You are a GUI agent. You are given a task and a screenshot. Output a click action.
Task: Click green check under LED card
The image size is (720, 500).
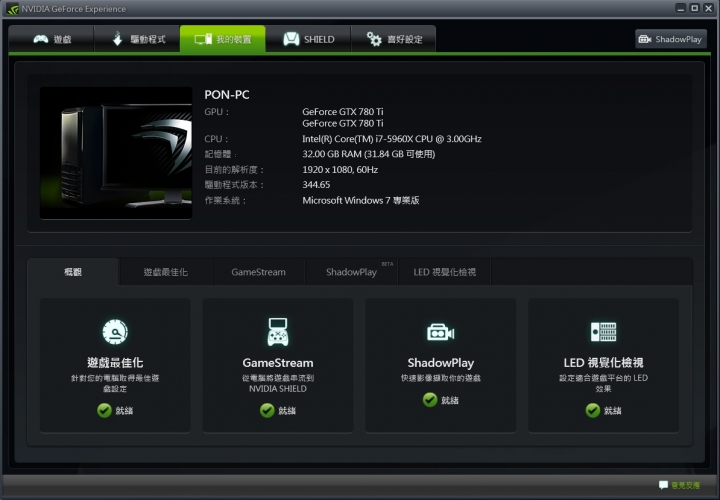(593, 410)
